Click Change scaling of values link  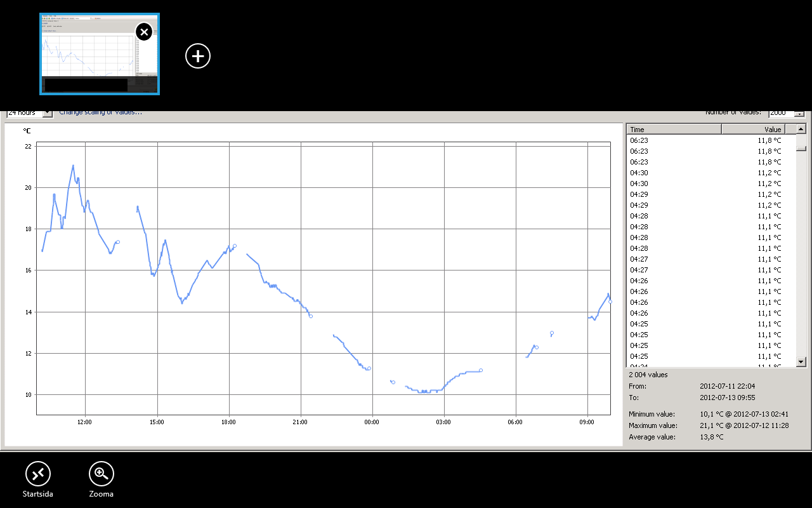(101, 114)
